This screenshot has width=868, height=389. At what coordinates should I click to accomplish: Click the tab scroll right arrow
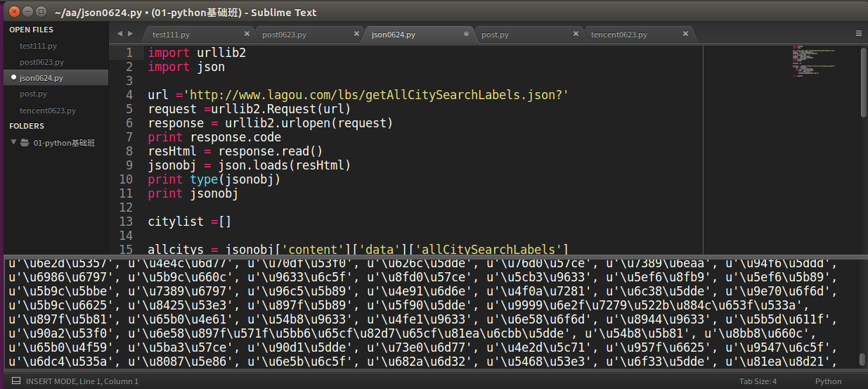click(x=129, y=34)
